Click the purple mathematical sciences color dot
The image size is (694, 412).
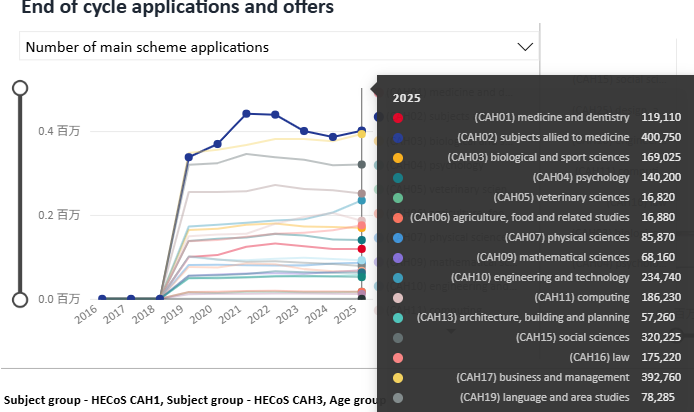point(398,257)
